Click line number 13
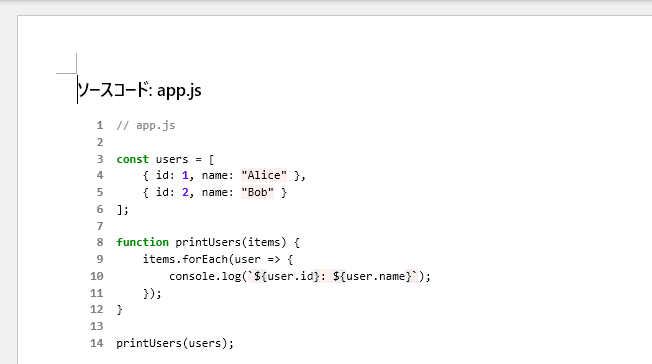The height and width of the screenshot is (364, 652). [x=96, y=327]
